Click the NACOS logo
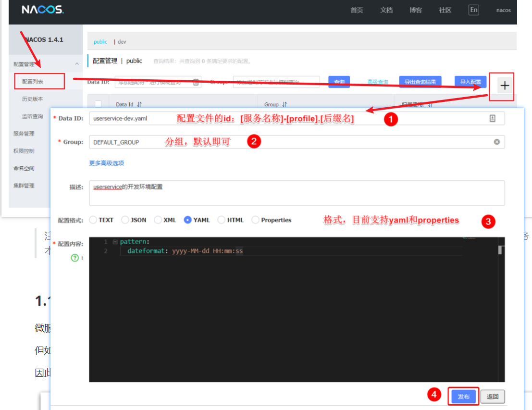 [43, 10]
